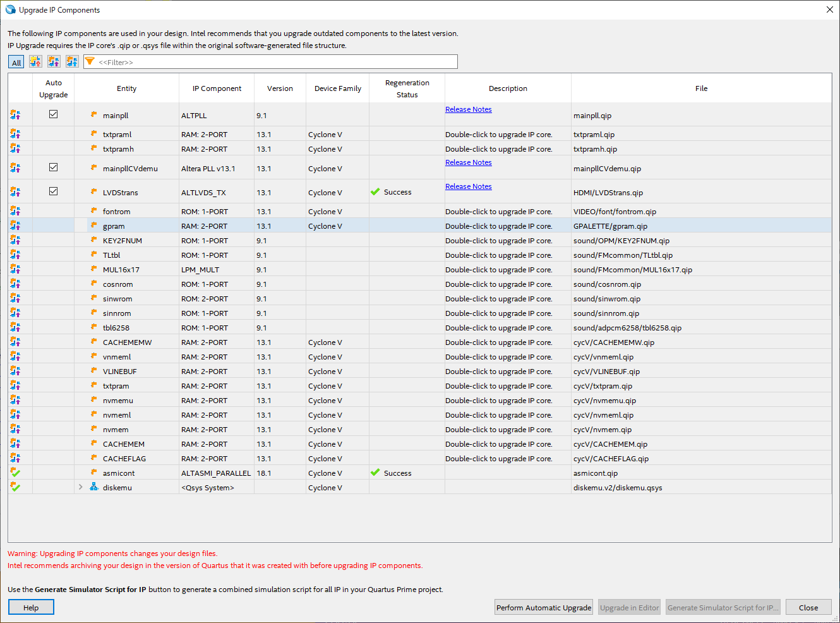Click the orange funnel filter icon
This screenshot has height=623, width=840.
pos(90,61)
